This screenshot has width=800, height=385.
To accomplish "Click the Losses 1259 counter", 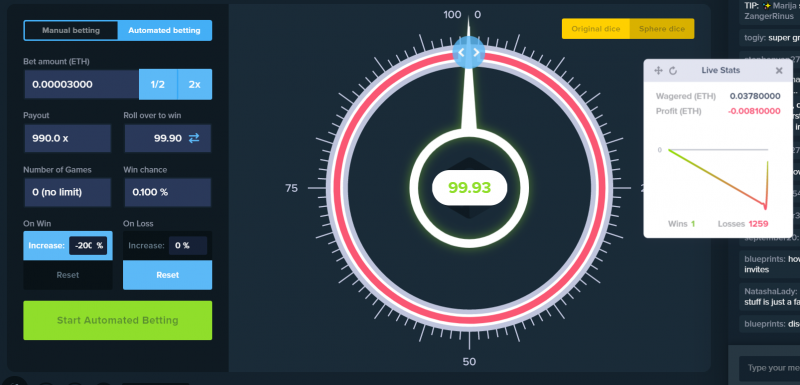I will pos(743,224).
